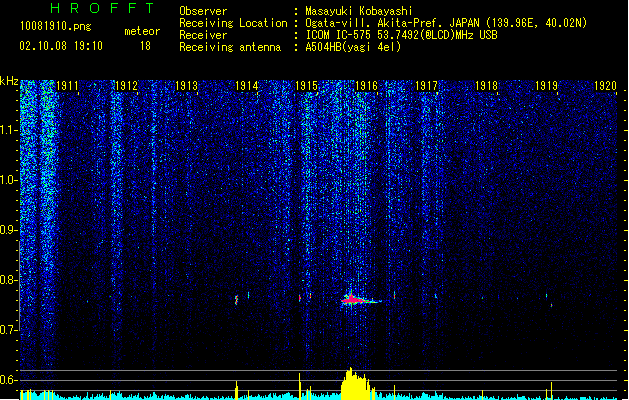Viewport: 629px width, 400px height.
Task: Select the meteor count value 18
Action: 145,46
